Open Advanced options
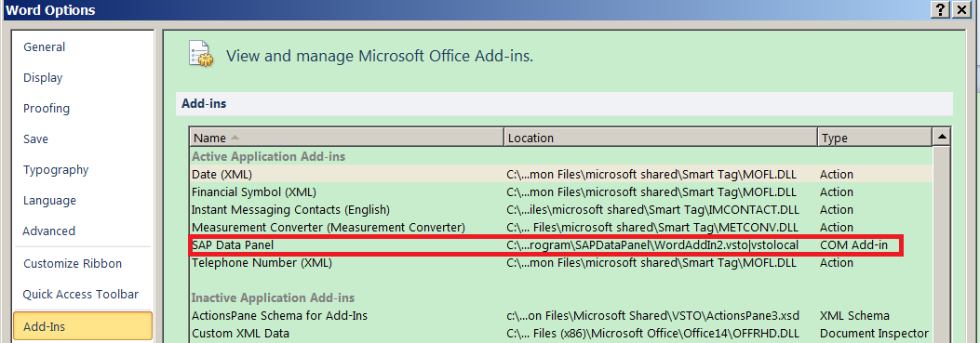This screenshot has width=980, height=343. [48, 231]
